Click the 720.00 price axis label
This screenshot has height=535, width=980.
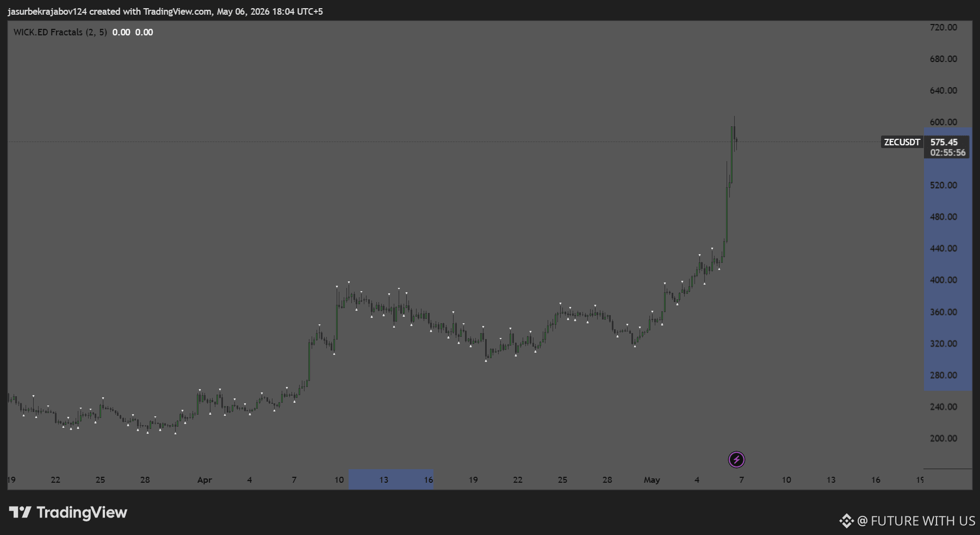coord(944,27)
